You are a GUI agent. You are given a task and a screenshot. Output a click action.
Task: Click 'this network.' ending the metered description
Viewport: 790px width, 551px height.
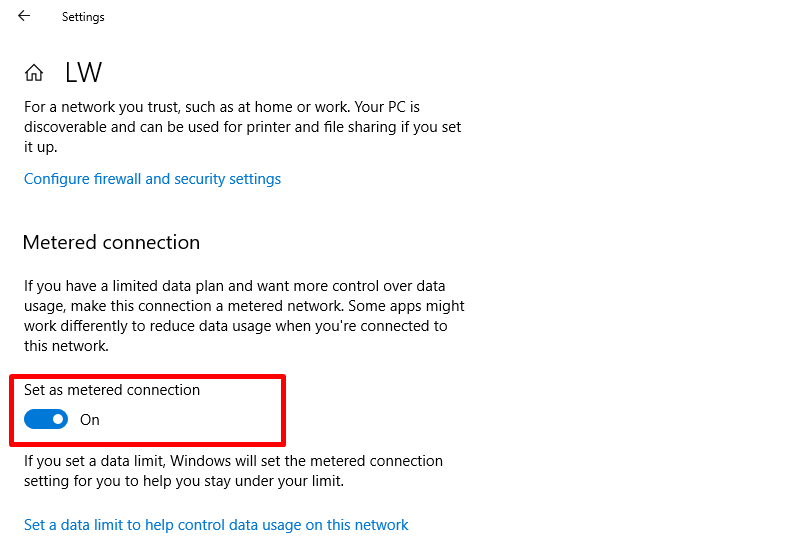[66, 346]
